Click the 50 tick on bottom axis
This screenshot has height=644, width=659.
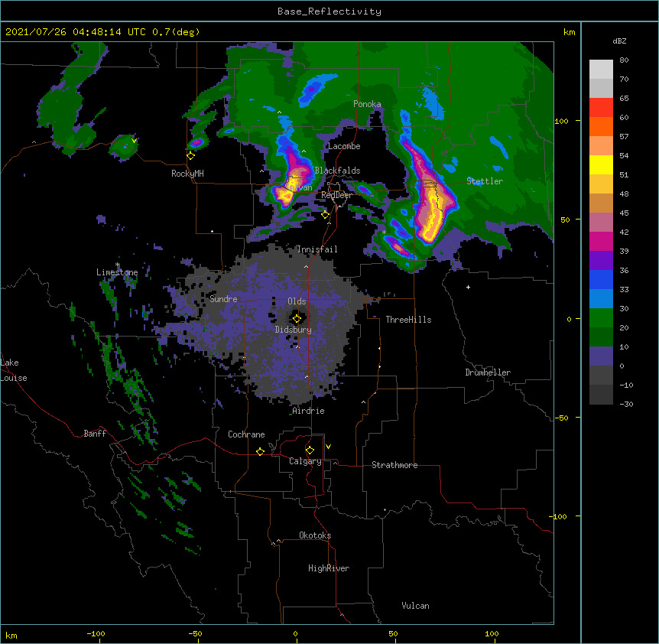coord(393,633)
